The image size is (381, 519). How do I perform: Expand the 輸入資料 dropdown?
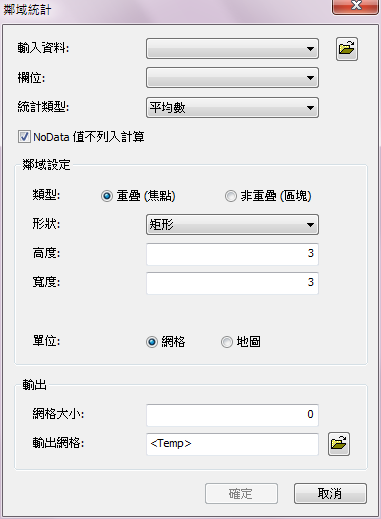232,49
